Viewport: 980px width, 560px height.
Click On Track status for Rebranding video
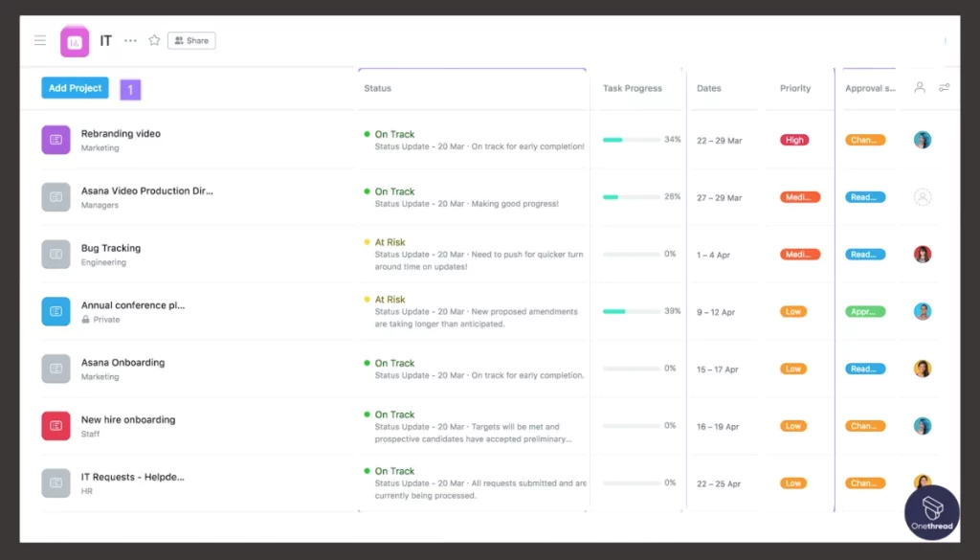394,134
